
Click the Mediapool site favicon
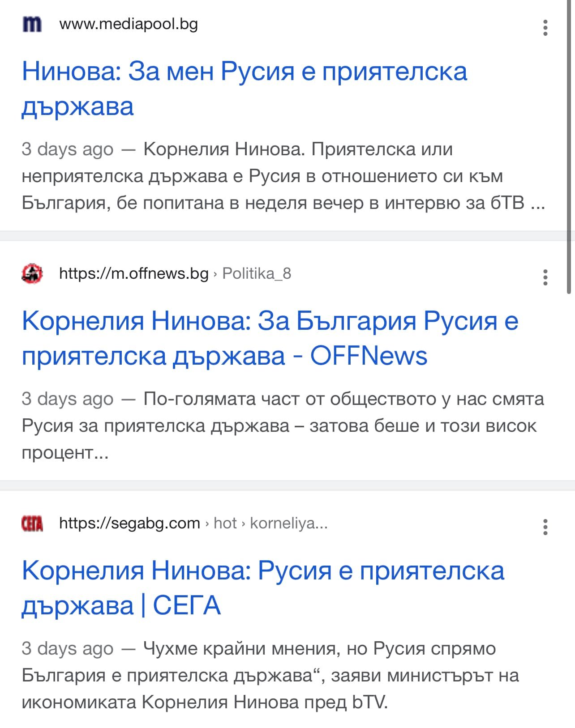[32, 24]
